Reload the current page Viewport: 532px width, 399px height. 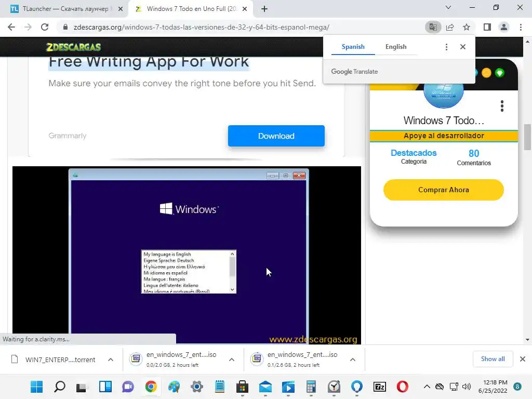pos(45,27)
